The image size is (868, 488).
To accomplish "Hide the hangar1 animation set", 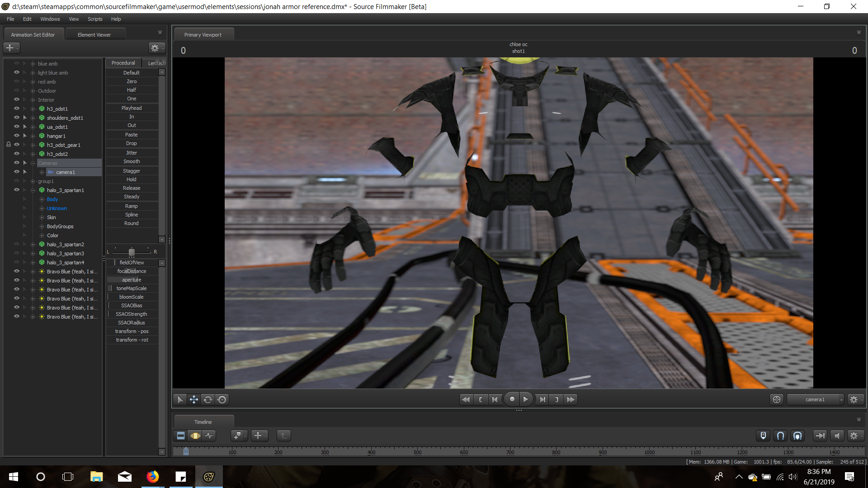I will coord(17,136).
